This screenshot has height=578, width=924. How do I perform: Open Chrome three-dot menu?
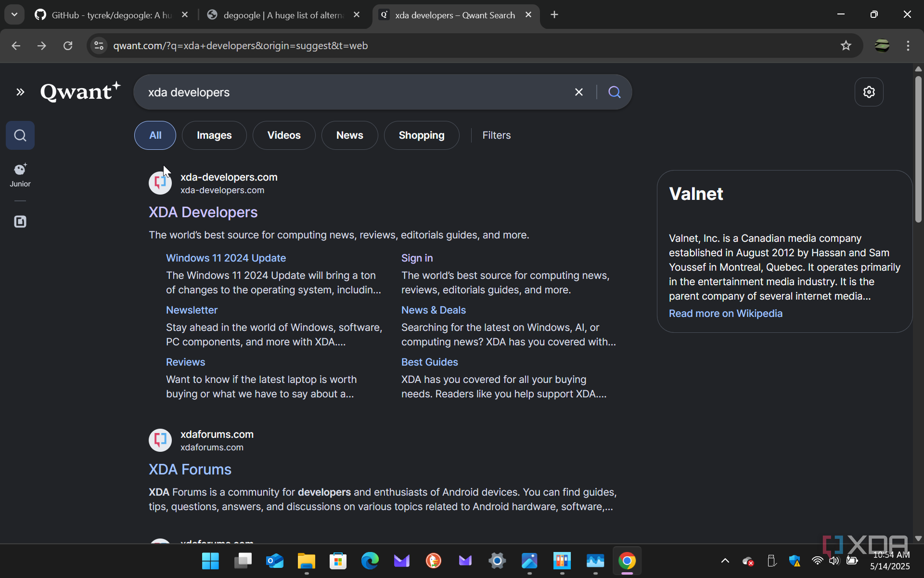pyautogui.click(x=908, y=46)
